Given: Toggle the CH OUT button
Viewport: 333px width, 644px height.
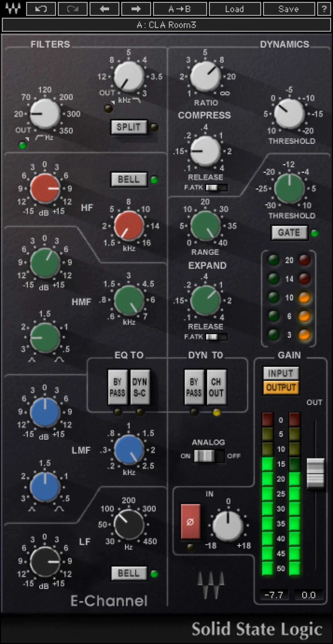Looking at the screenshot, I should 216,387.
